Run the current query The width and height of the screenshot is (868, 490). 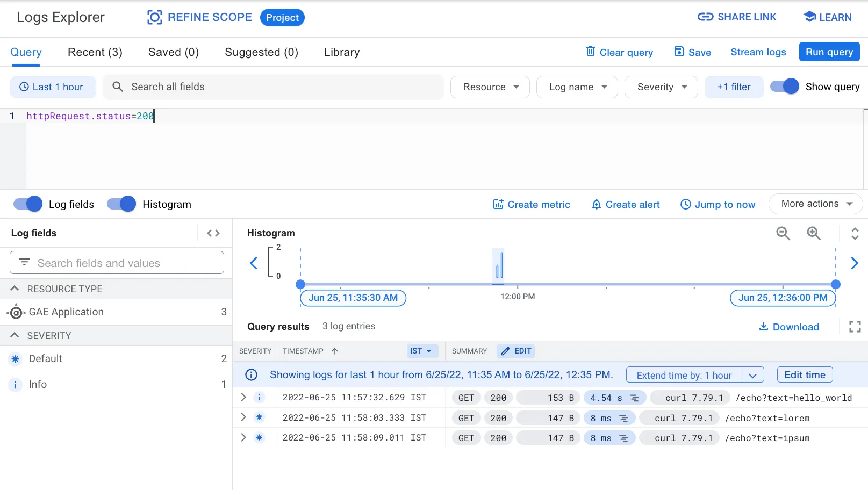(x=829, y=52)
